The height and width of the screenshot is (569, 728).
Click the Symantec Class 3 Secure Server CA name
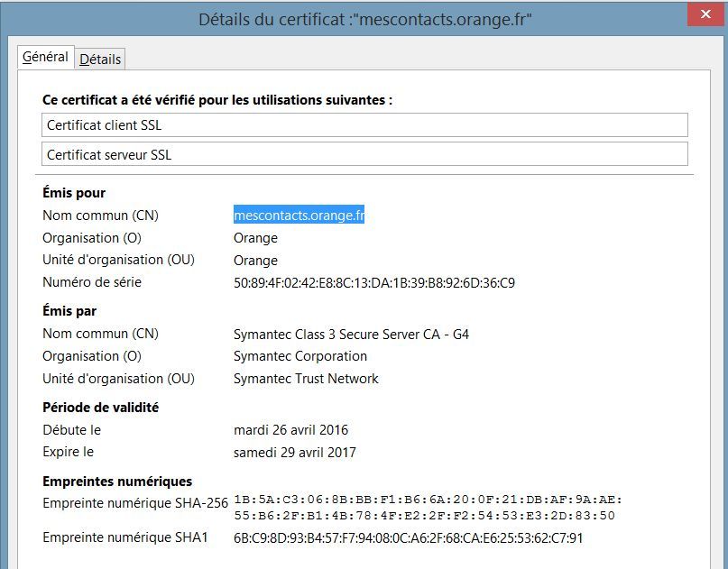coord(351,335)
